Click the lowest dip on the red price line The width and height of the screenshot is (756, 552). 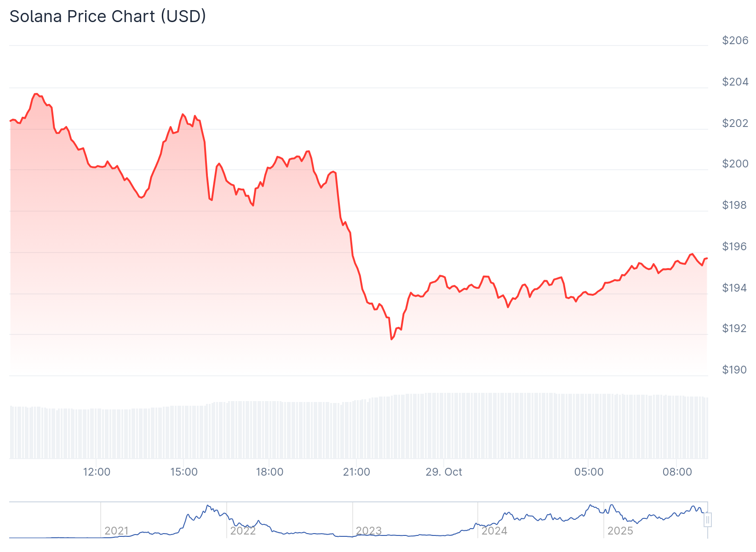(x=391, y=339)
